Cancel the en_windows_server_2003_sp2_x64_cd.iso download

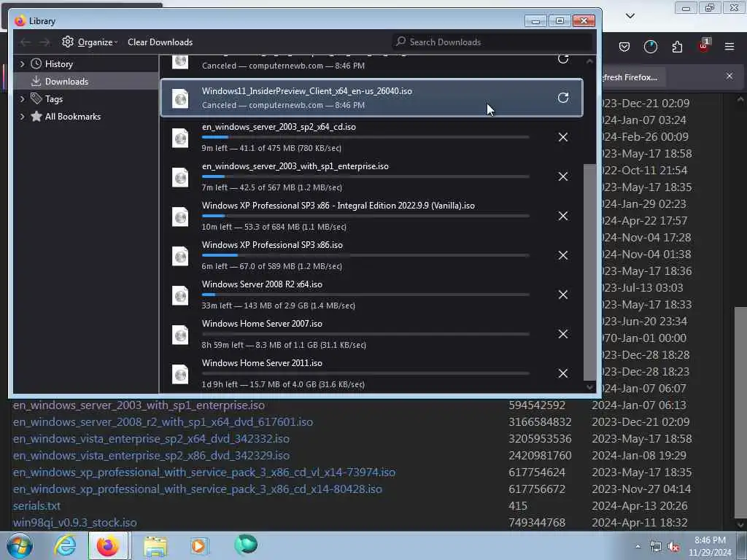tap(563, 137)
